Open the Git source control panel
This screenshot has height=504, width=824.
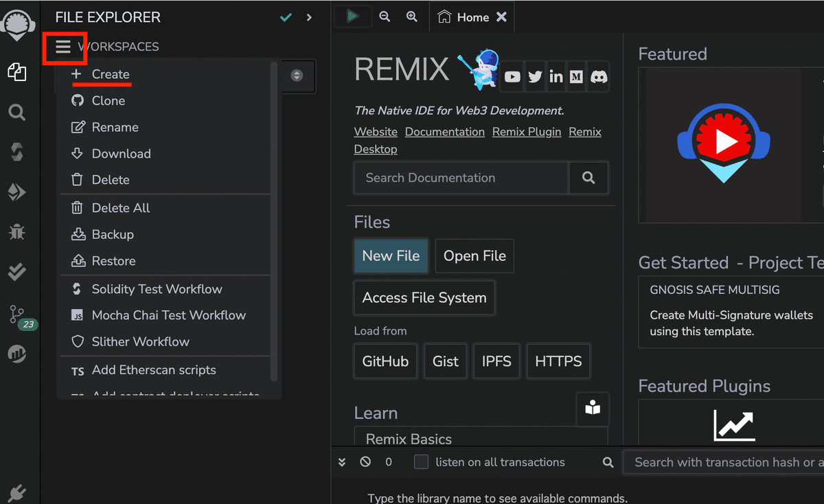point(17,315)
